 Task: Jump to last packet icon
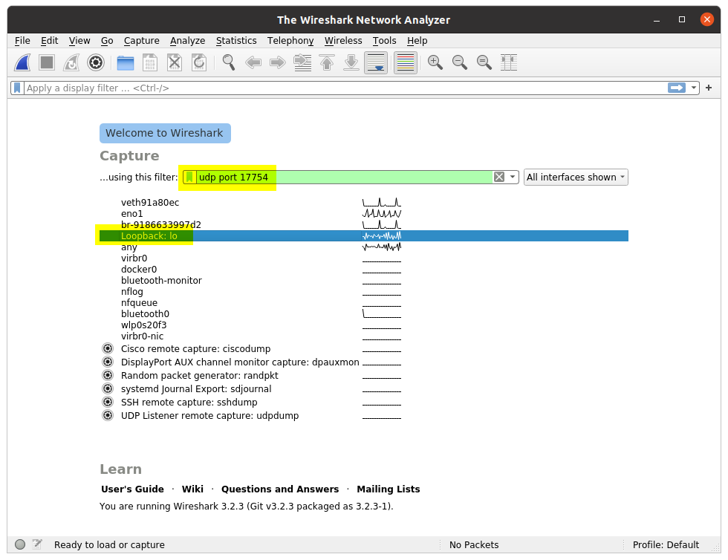[351, 62]
